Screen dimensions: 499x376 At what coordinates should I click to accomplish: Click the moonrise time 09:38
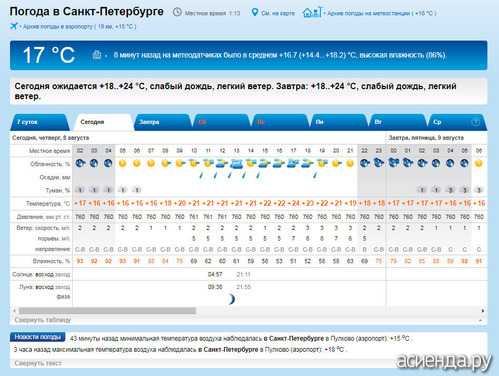pos(215,287)
